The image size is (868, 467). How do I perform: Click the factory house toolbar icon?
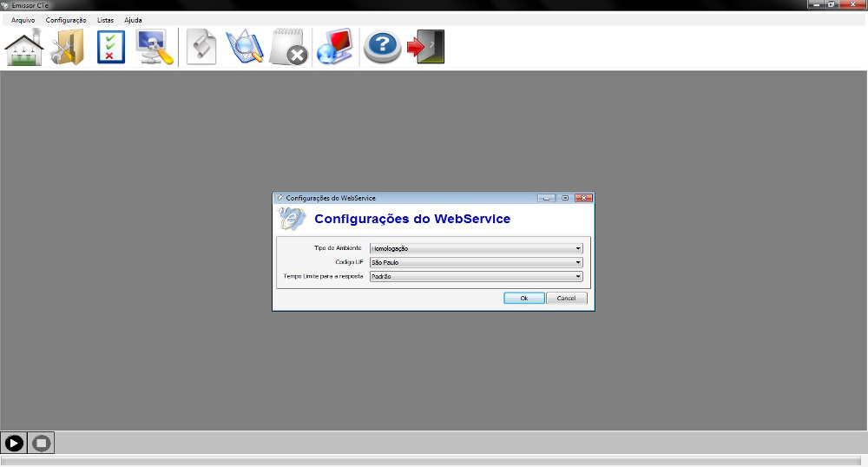pos(24,48)
